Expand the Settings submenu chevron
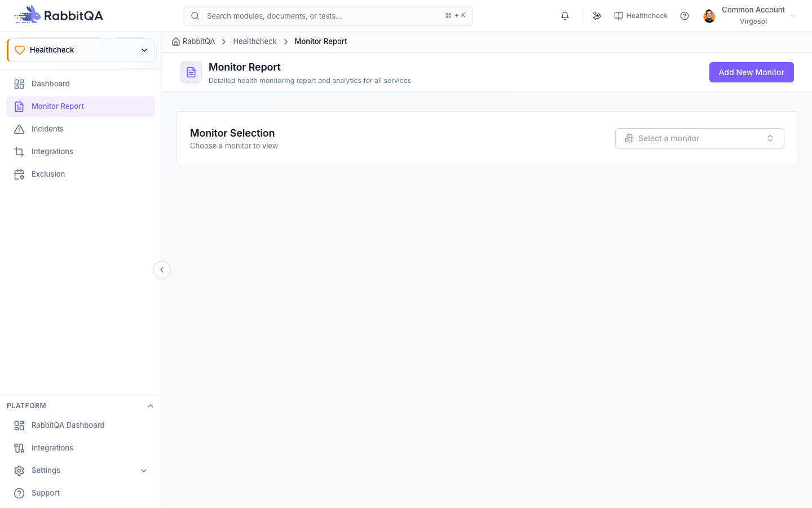The width and height of the screenshot is (812, 508). (144, 471)
